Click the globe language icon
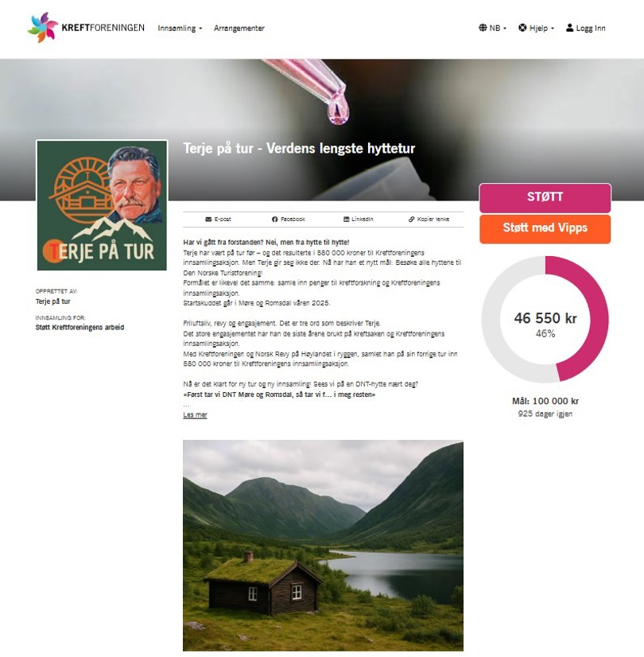Viewport: 644px width, 657px height. coord(483,28)
